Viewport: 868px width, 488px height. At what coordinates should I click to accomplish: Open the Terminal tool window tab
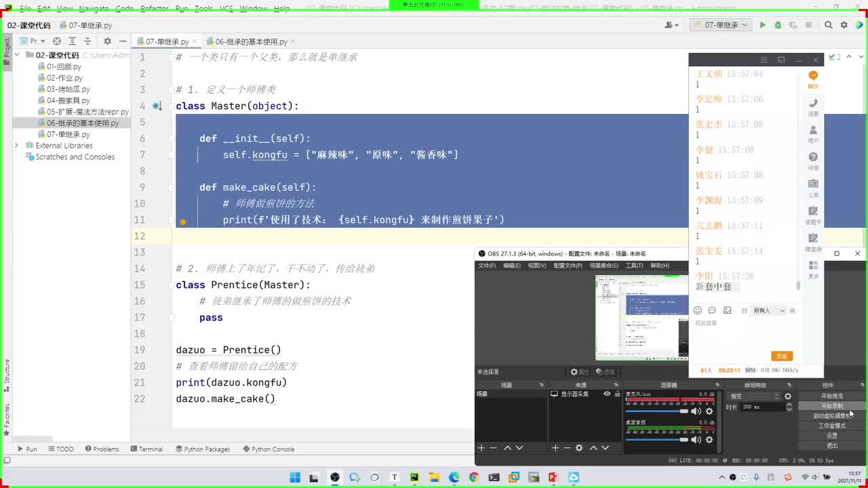coord(146,449)
